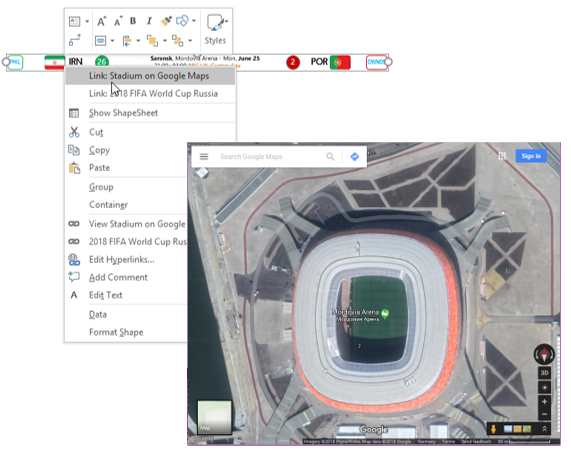Click the Align Text box icon
Viewport: 571px width, 461px height.
point(101,40)
